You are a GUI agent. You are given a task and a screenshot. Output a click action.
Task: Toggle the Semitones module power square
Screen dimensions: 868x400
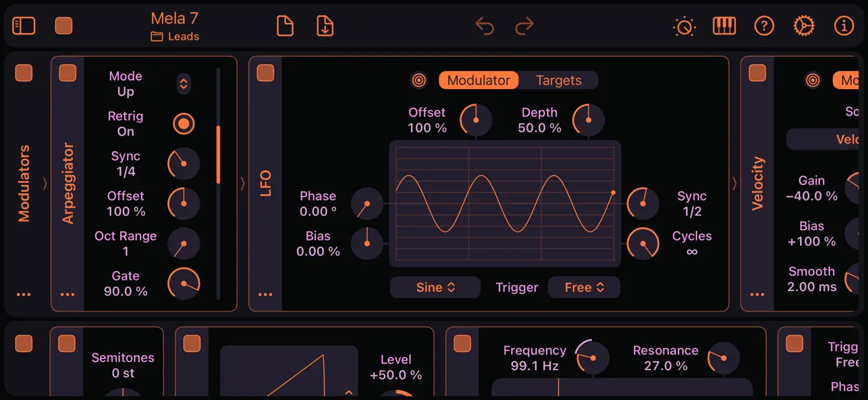[x=67, y=343]
